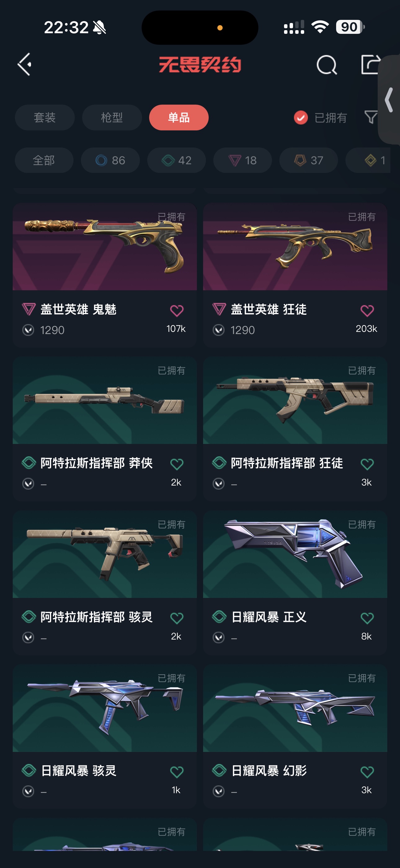Expand the side drawer chevron handle
This screenshot has height=868, width=400.
point(389,100)
